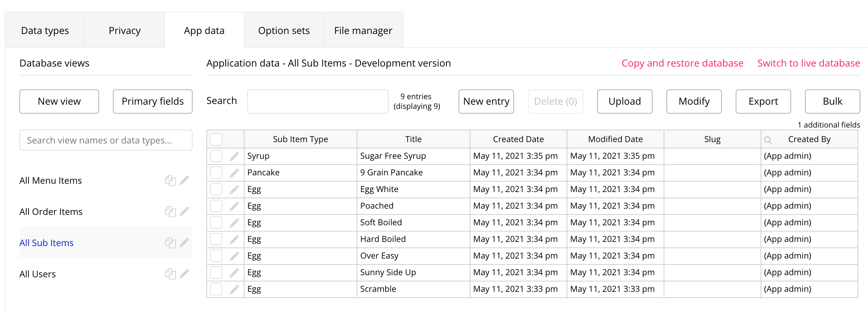Screen dimensions: 868x314
Task: Click pencil icon on Sunny Side Up row
Action: click(234, 273)
